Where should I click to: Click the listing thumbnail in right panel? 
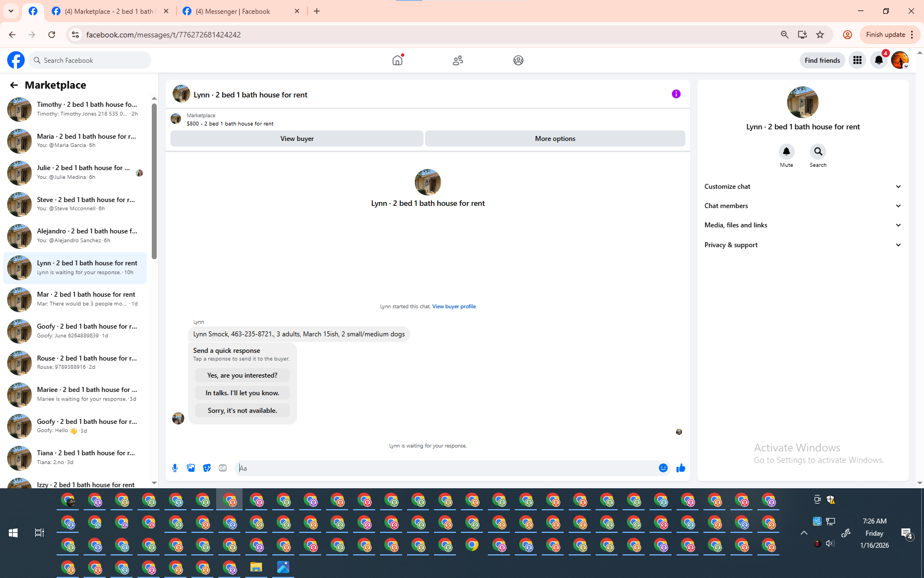[x=802, y=102]
